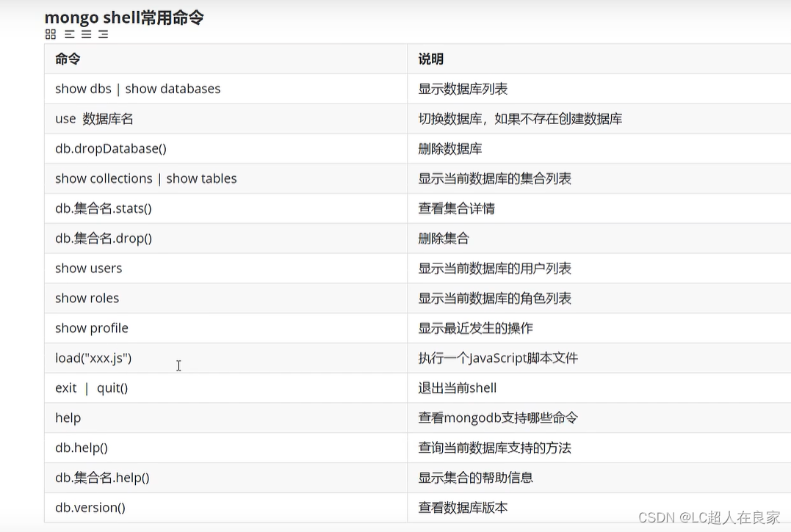This screenshot has height=532, width=791.
Task: Click the '退出当前shell' cell
Action: [599, 388]
